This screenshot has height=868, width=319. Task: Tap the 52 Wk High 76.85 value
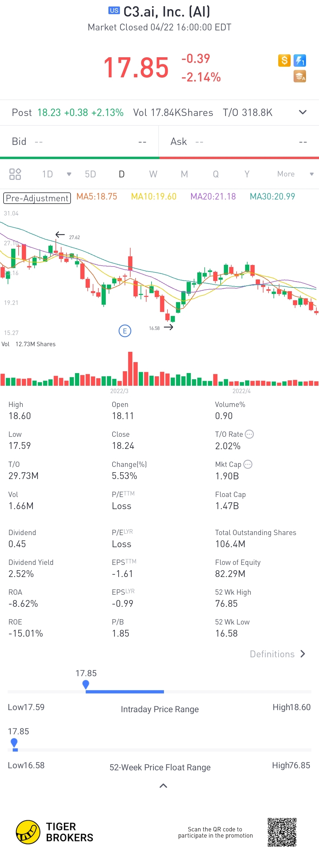pos(227,604)
